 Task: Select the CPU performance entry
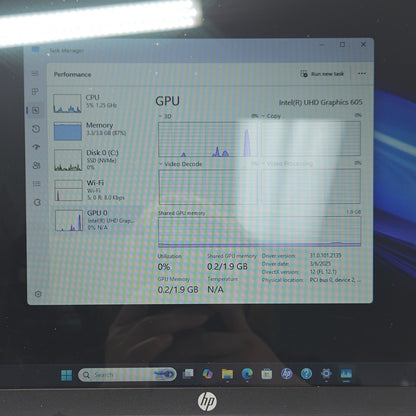point(97,103)
